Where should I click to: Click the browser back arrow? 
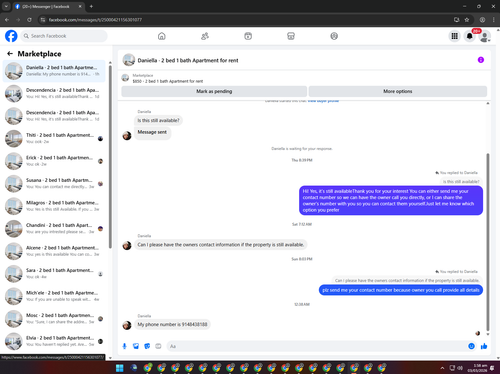pyautogui.click(x=7, y=20)
